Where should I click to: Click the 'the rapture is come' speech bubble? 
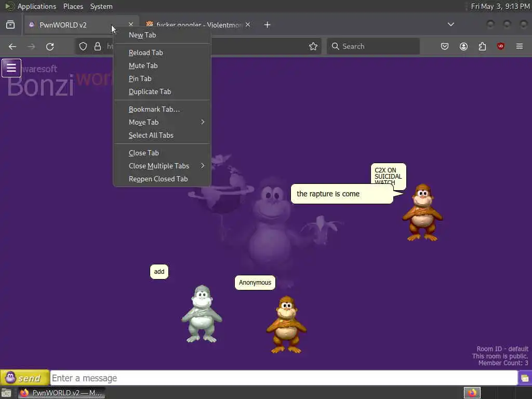pyautogui.click(x=343, y=194)
